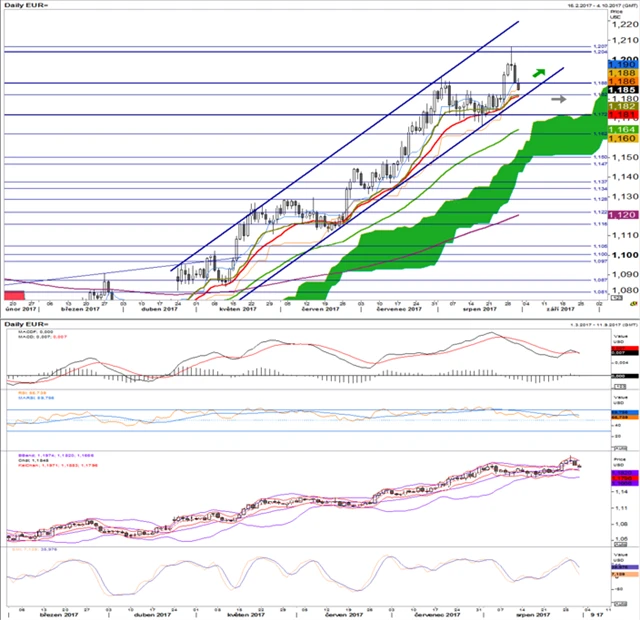Click the blue MARSI legend value

[36, 398]
